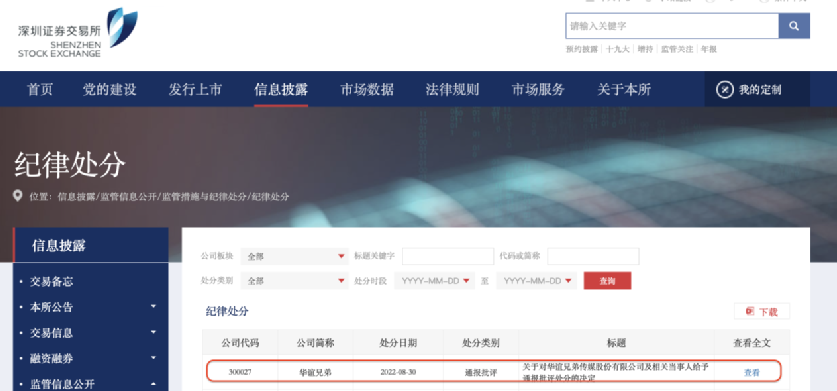Click the 标题 column header
This screenshot has height=391, width=837.
(616, 343)
